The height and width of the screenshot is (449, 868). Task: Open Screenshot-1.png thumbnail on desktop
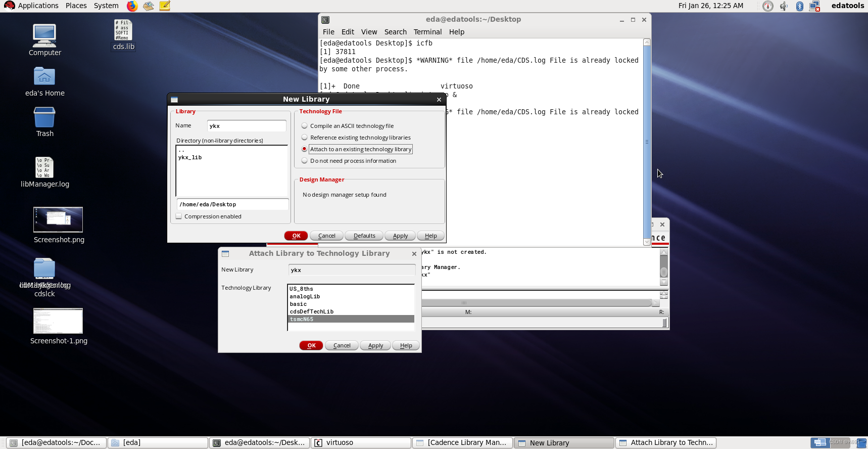(x=58, y=321)
